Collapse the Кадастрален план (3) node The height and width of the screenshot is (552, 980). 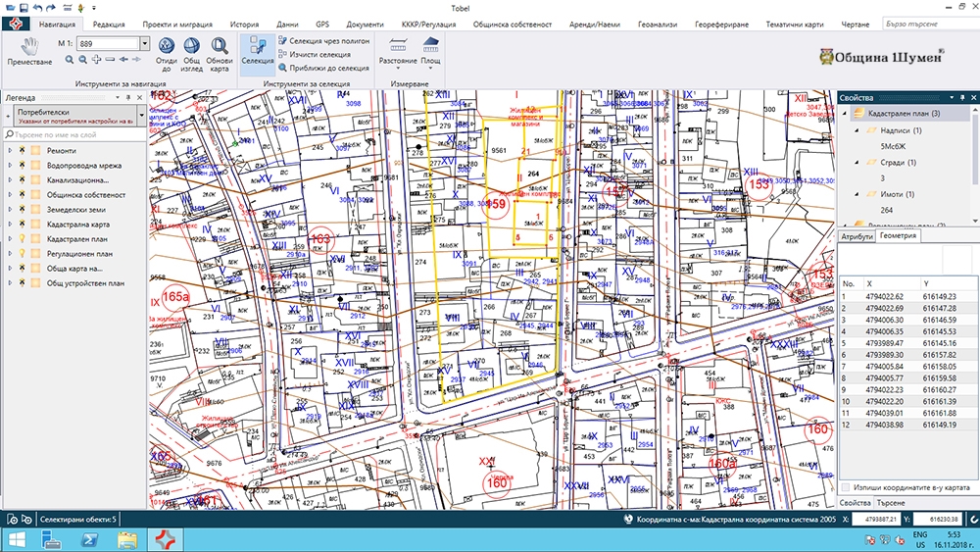point(845,115)
